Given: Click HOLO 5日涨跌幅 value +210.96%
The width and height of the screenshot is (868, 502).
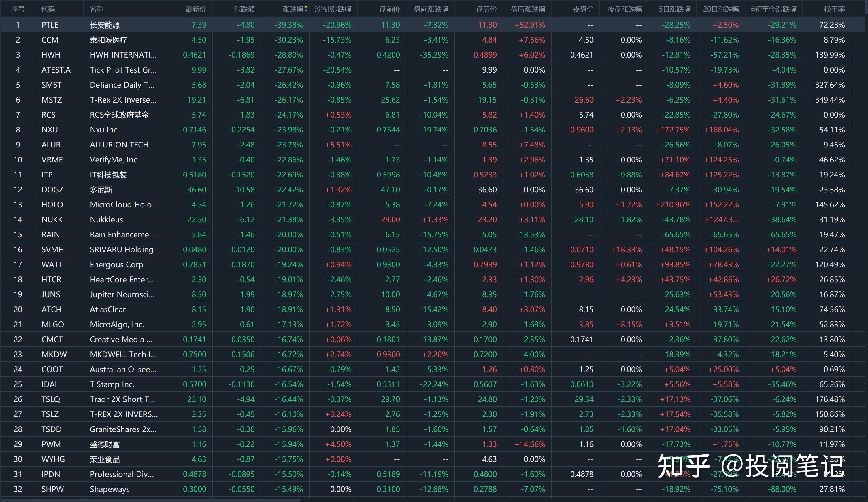Looking at the screenshot, I should click(x=673, y=205).
